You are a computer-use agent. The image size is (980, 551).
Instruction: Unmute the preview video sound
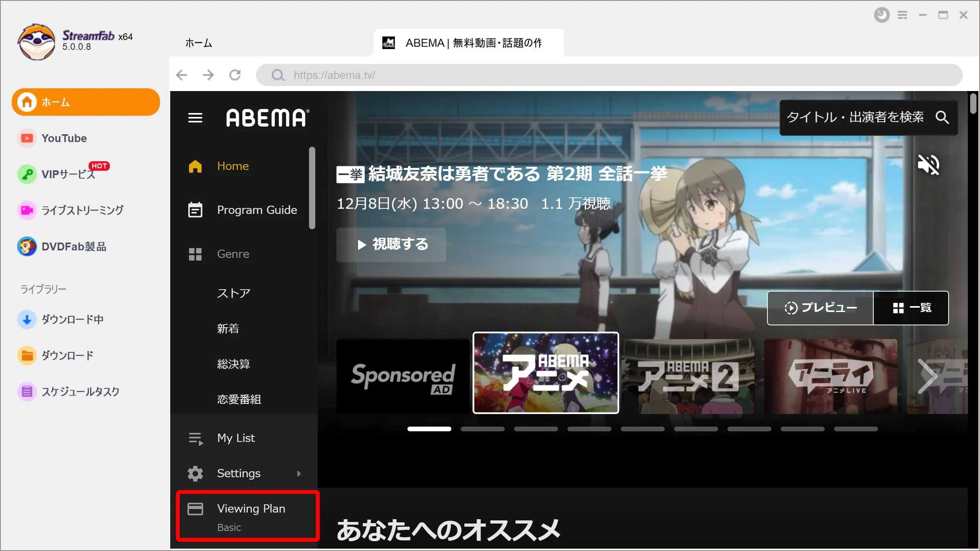click(929, 164)
